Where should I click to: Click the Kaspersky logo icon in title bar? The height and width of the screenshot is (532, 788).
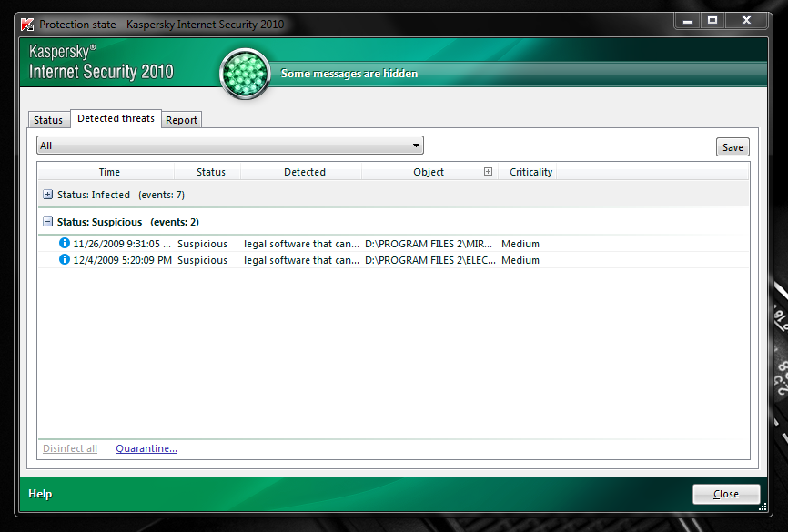point(27,25)
